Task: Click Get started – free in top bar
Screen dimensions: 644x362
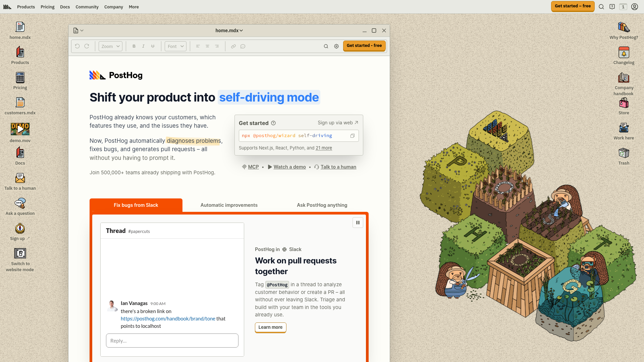Action: click(573, 6)
